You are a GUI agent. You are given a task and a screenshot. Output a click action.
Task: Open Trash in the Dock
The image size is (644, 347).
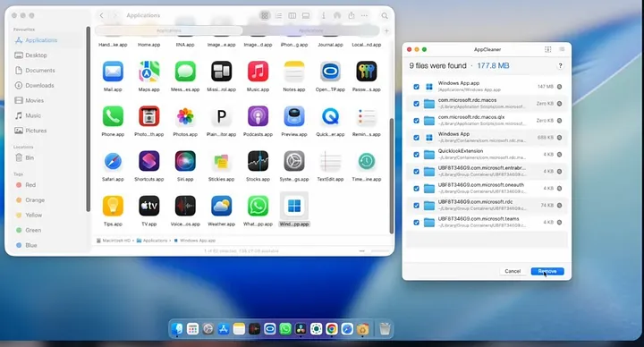[x=385, y=329]
